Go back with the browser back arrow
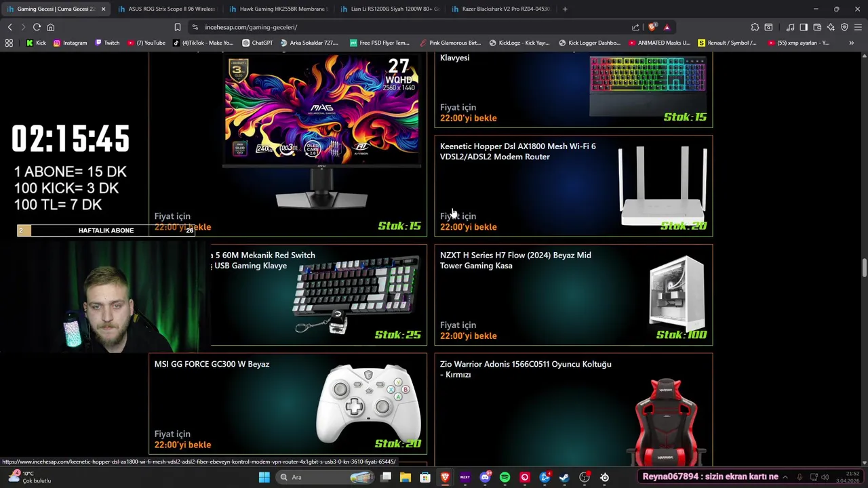Image resolution: width=868 pixels, height=488 pixels. coord(9,27)
